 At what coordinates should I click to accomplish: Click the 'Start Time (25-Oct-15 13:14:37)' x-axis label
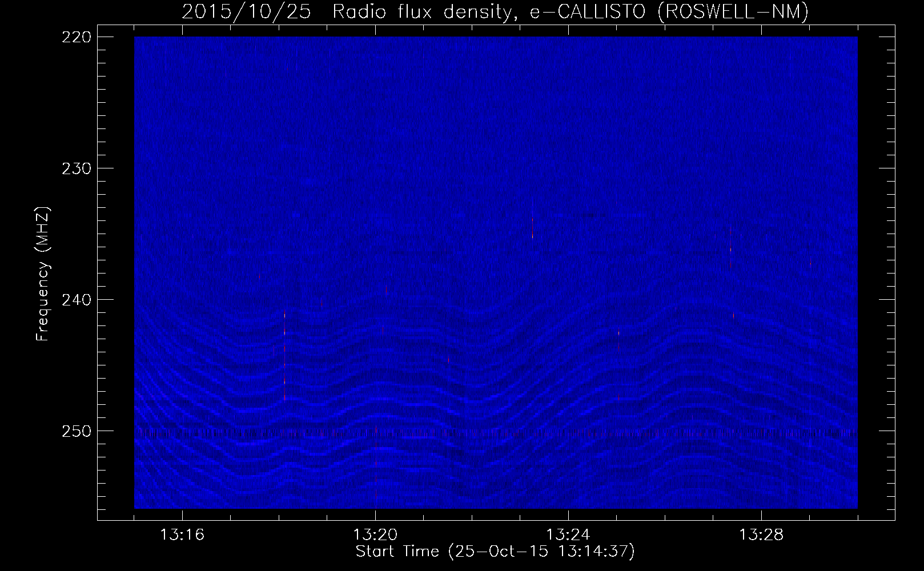click(x=495, y=552)
